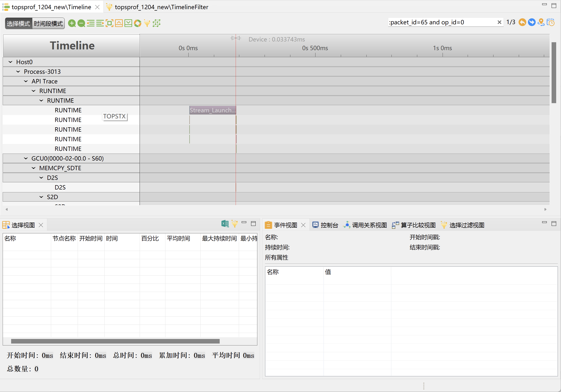Image resolution: width=561 pixels, height=392 pixels.
Task: Close the 事件视图 tab
Action: click(x=303, y=225)
